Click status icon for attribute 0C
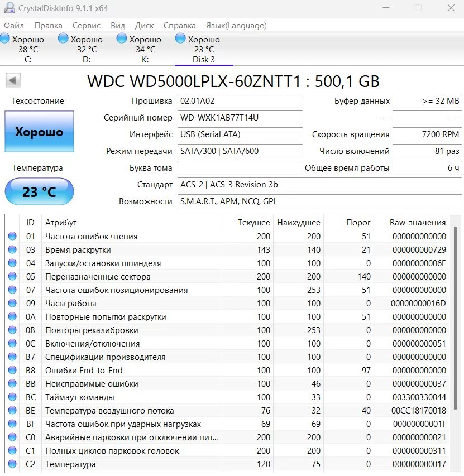The height and width of the screenshot is (476, 464). [x=12, y=343]
